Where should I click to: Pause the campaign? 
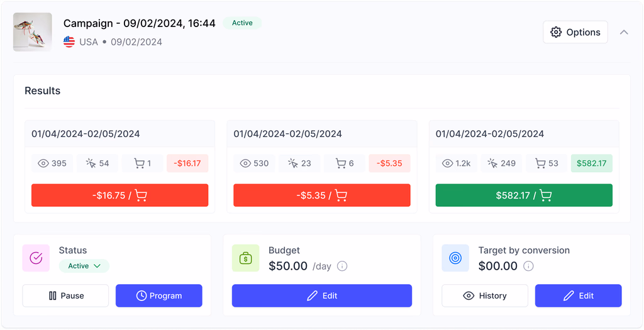point(65,295)
